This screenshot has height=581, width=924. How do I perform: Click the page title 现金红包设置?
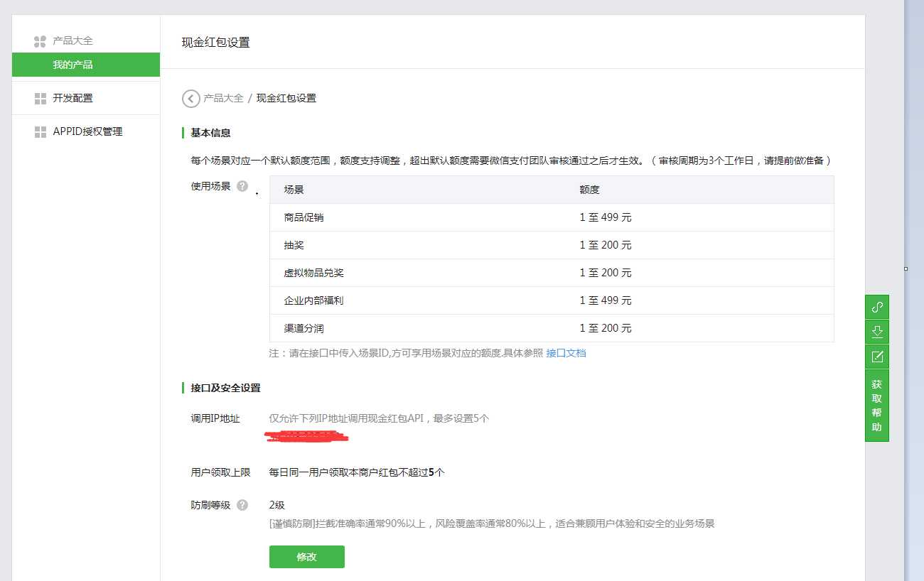[216, 43]
